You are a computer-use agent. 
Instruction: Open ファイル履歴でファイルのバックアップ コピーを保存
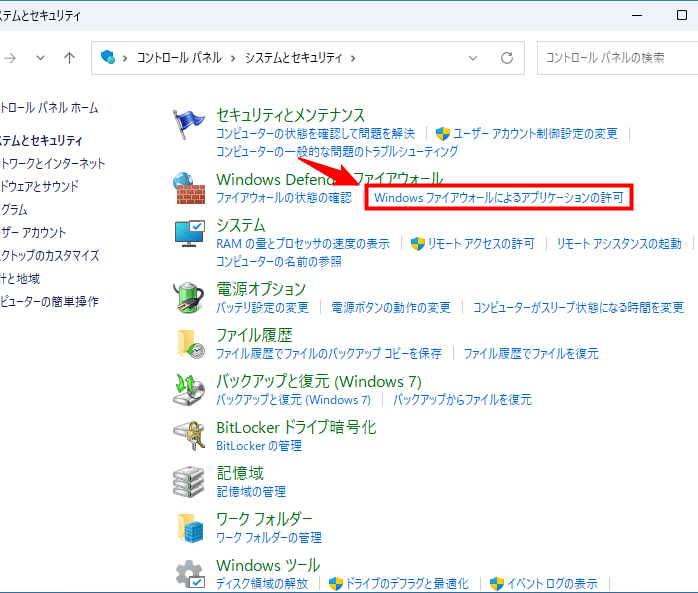[329, 354]
